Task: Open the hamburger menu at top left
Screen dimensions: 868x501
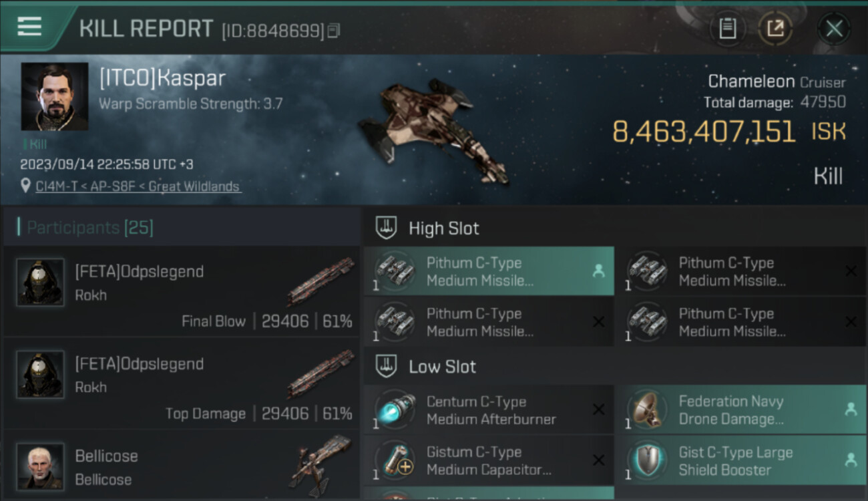Action: coord(29,27)
